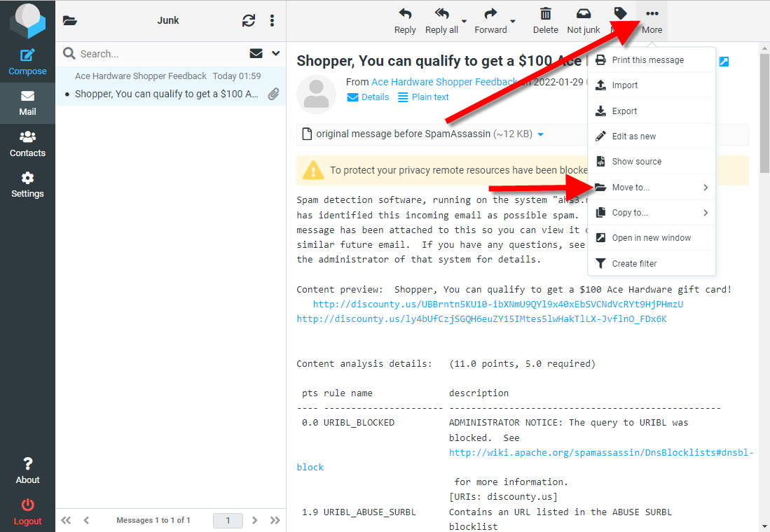Go to the next page of messages

point(254,520)
